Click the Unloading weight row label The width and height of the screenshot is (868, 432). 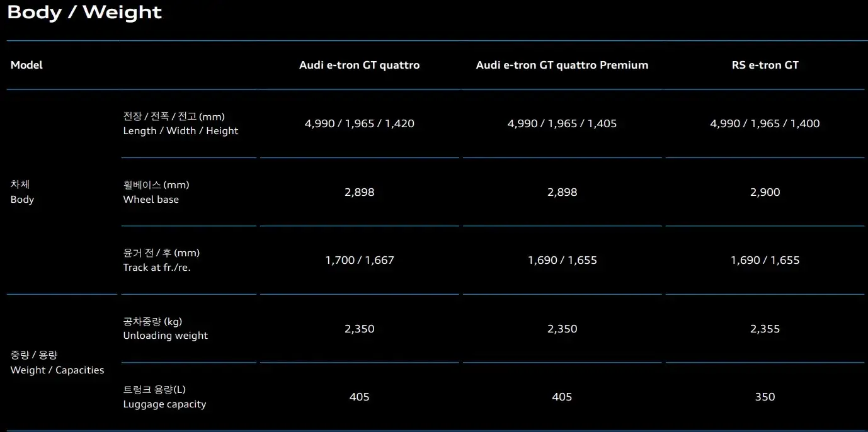coord(166,329)
